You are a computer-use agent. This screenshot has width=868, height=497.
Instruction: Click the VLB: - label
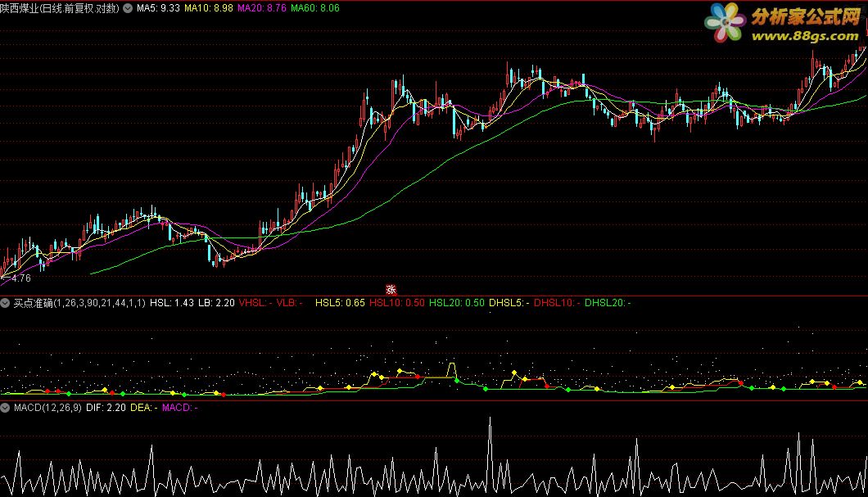pos(289,303)
